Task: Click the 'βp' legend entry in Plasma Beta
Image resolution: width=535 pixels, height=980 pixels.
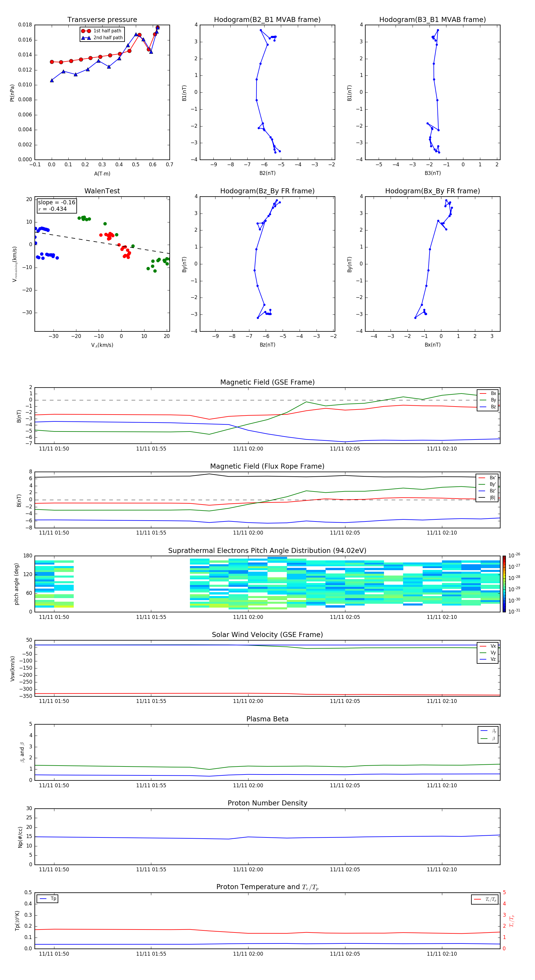Action: pyautogui.click(x=489, y=731)
